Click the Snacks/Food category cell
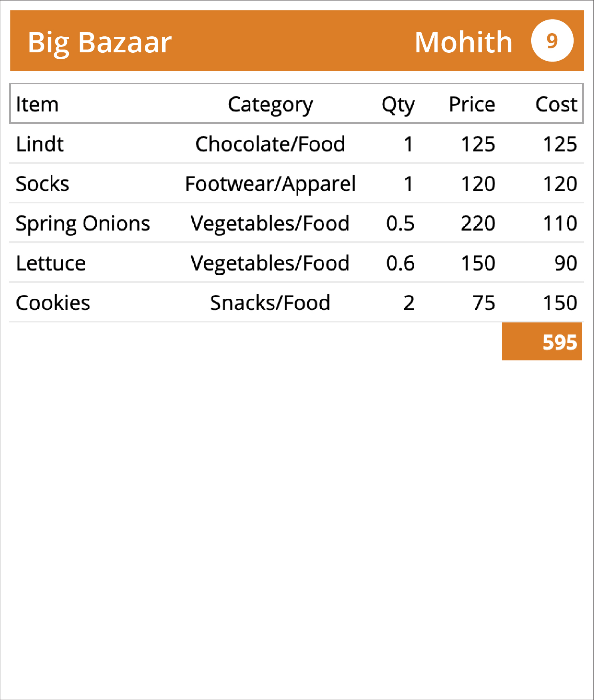This screenshot has width=594, height=700. pyautogui.click(x=270, y=302)
